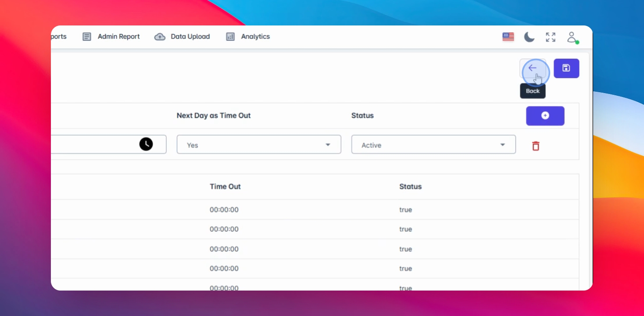Viewport: 644px width, 316px height.
Task: Click the 'Time Out' table column header
Action: pyautogui.click(x=225, y=187)
